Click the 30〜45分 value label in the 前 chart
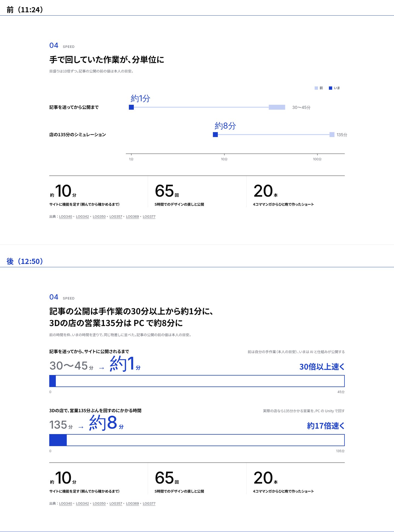Image resolution: width=394 pixels, height=532 pixels. [x=301, y=107]
